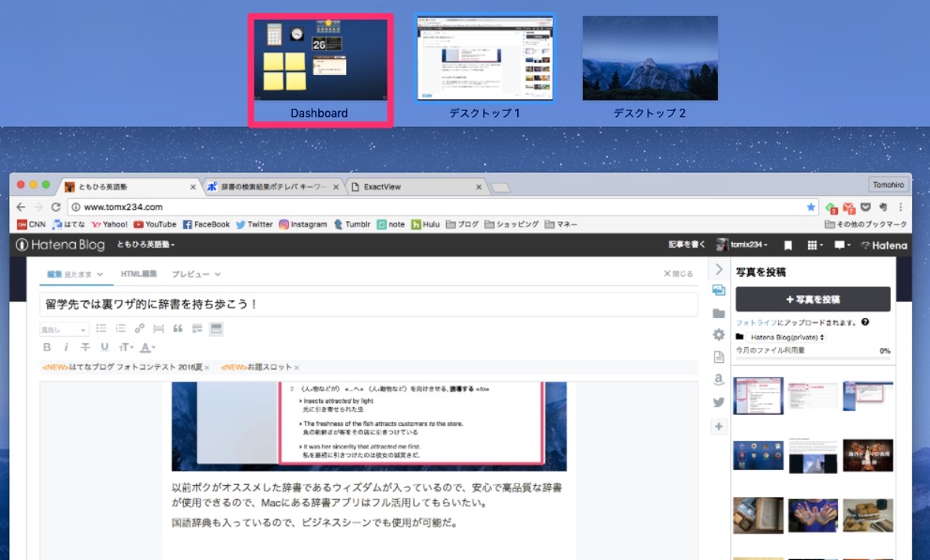930x560 pixels.
Task: Expand その他のブックマーク folder
Action: coord(866,224)
